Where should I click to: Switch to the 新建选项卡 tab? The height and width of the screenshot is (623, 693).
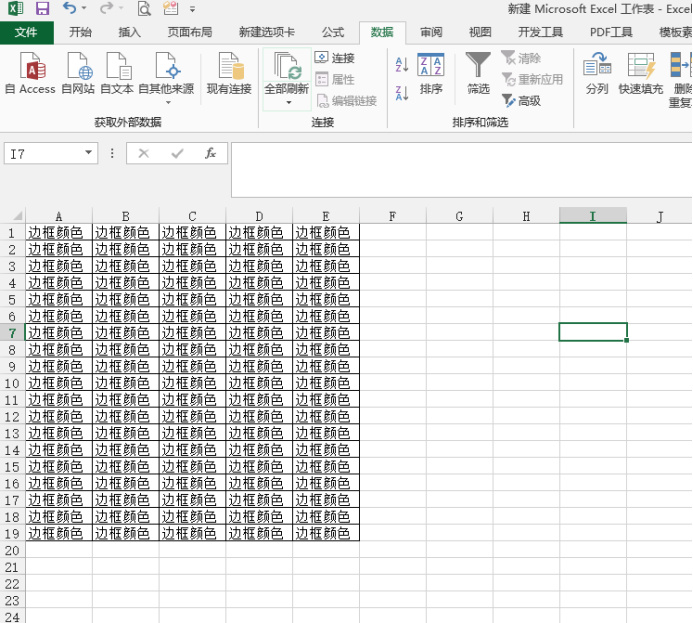coord(267,32)
